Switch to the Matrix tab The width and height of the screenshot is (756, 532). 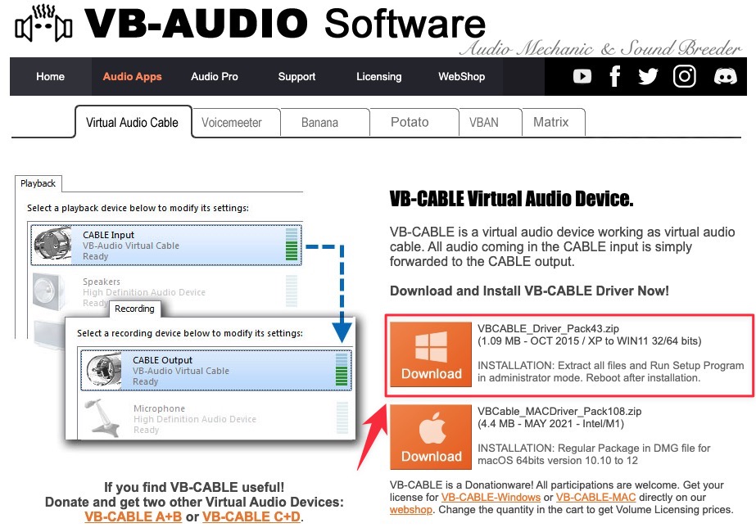coord(554,123)
